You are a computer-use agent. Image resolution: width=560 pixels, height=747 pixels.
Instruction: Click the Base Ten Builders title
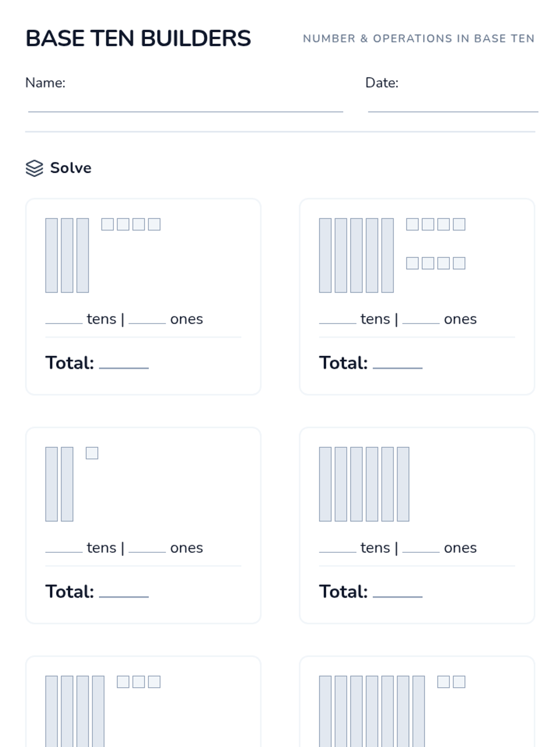coord(138,39)
